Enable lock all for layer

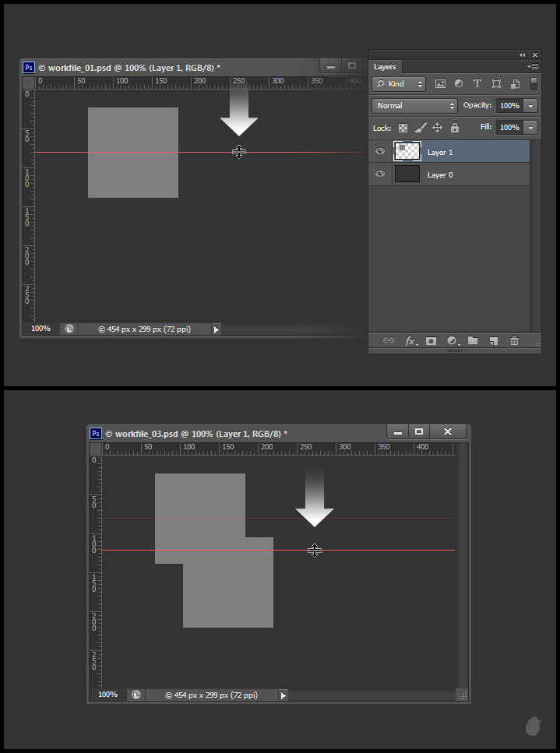point(455,128)
